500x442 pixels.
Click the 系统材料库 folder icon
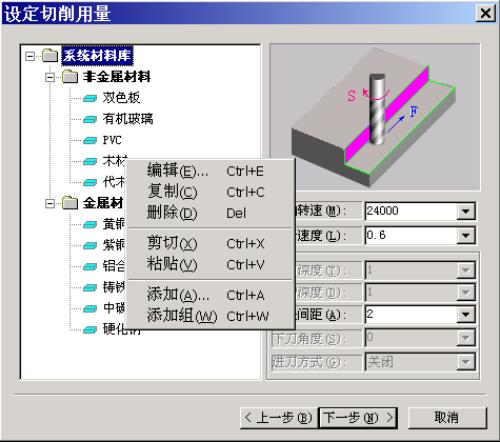click(50, 56)
